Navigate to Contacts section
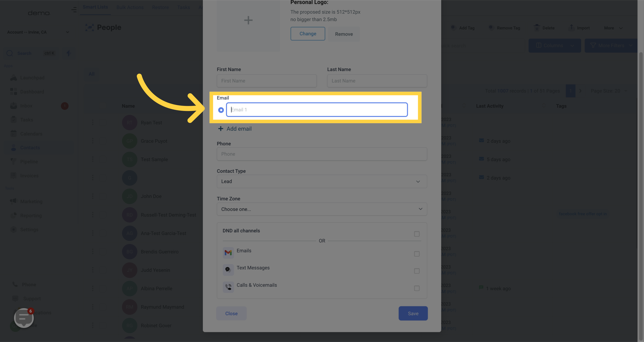The height and width of the screenshot is (342, 644). [30, 148]
